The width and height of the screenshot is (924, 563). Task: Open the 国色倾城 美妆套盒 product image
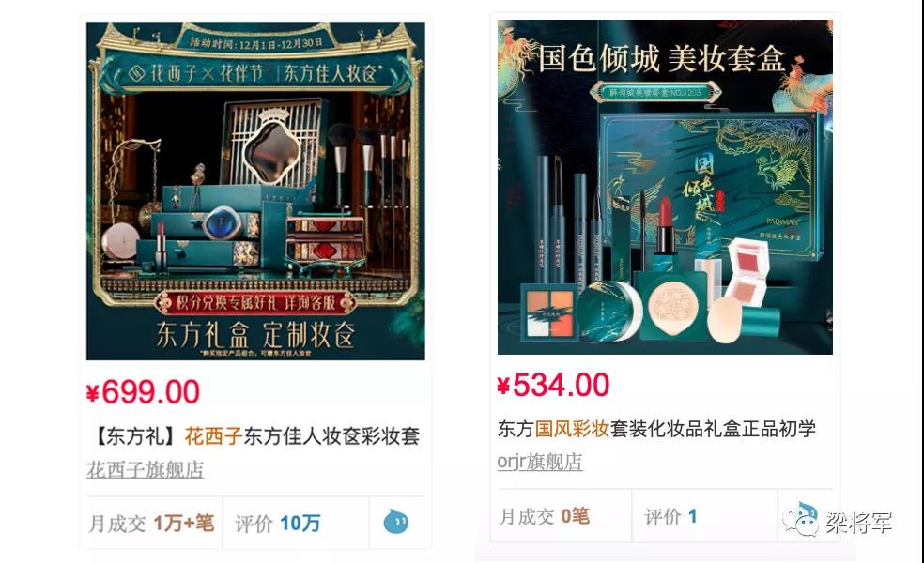point(665,188)
